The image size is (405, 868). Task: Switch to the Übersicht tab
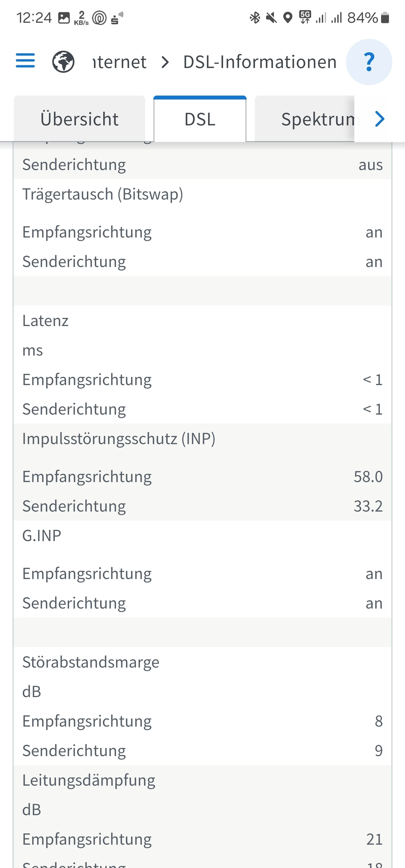[x=79, y=119]
